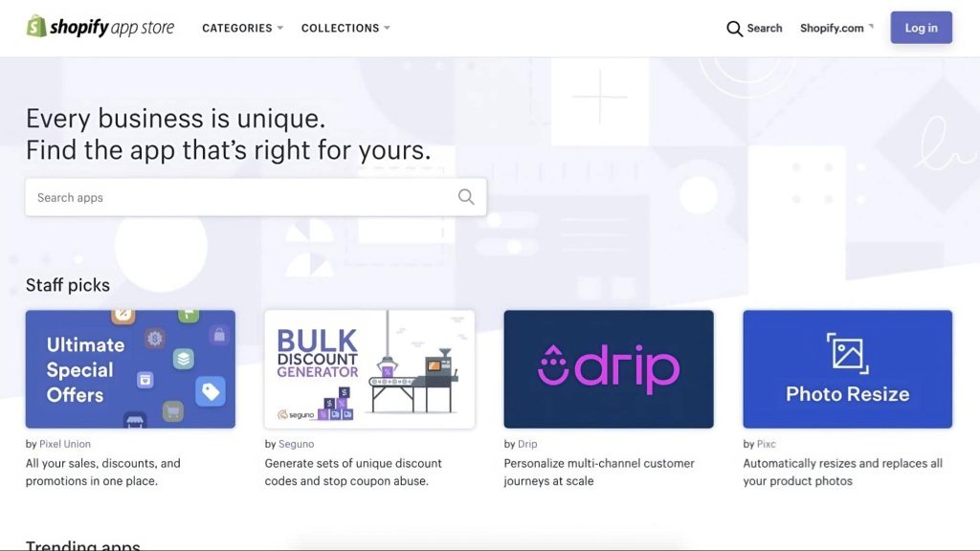The image size is (980, 551).
Task: Go to Shopify.com from header
Action: 832,29
